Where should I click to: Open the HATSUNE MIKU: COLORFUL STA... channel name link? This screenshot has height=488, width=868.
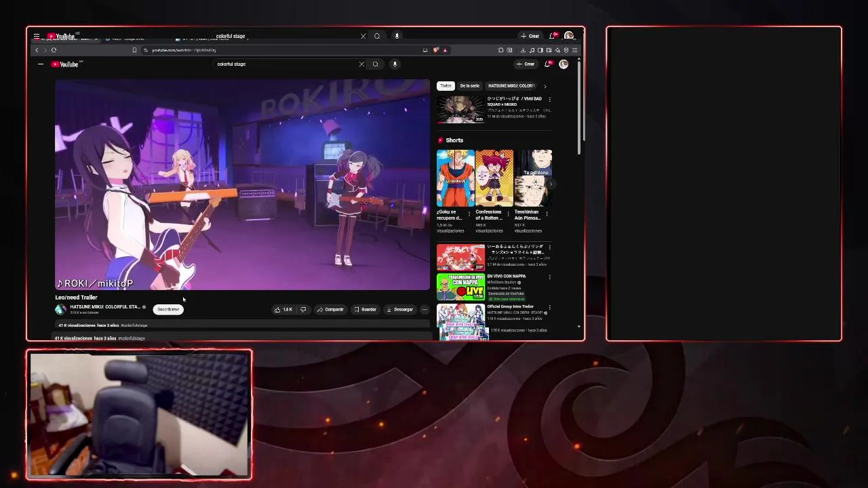[x=105, y=307]
